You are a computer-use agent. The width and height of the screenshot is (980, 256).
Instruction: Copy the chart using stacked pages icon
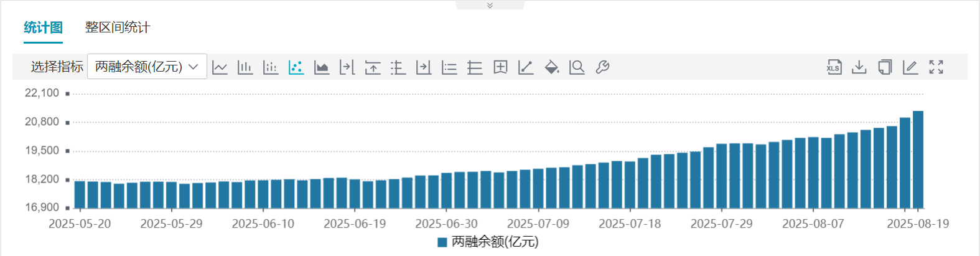pos(885,67)
